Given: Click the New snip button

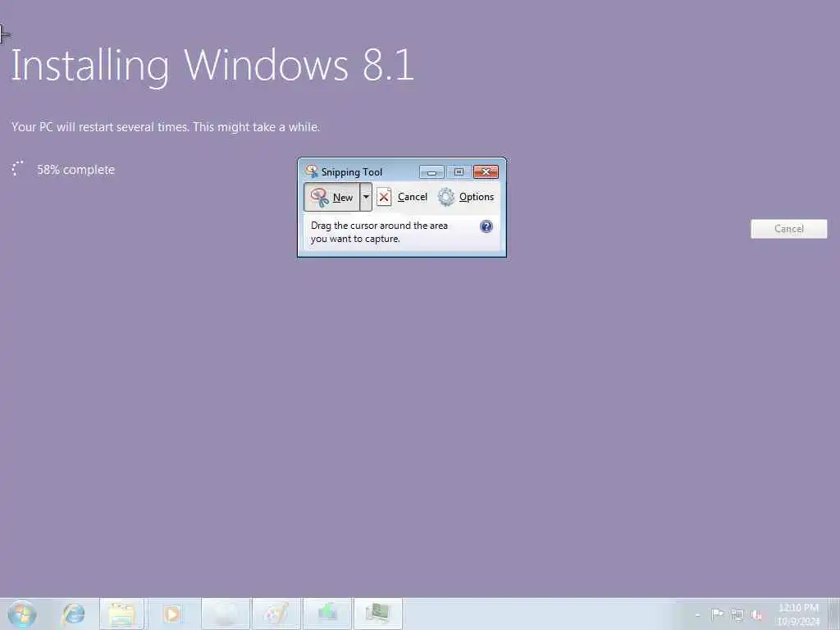Looking at the screenshot, I should point(331,197).
